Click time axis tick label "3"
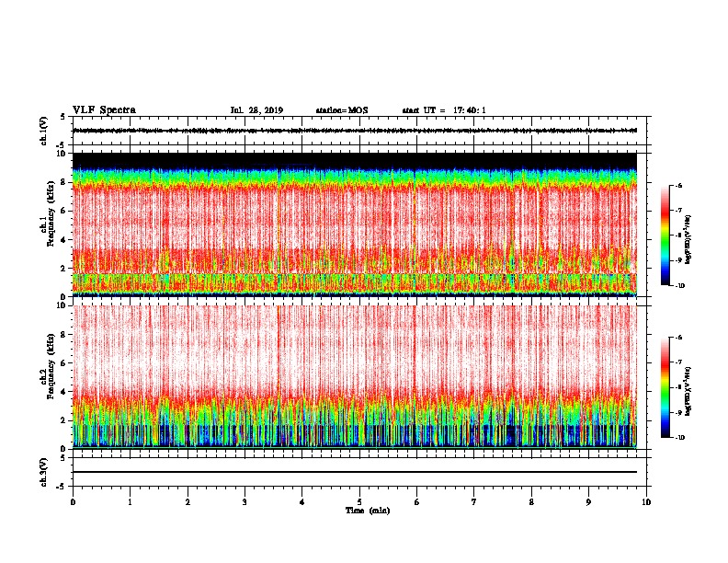The image size is (728, 563). (245, 502)
